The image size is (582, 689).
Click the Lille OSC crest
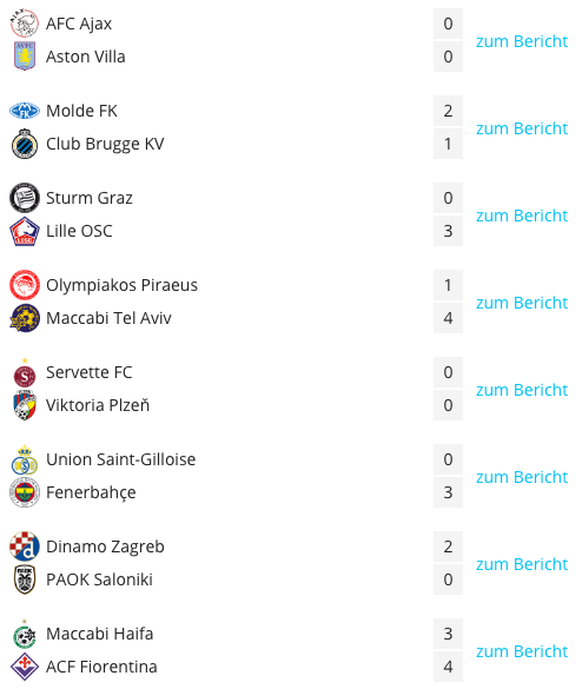click(25, 231)
